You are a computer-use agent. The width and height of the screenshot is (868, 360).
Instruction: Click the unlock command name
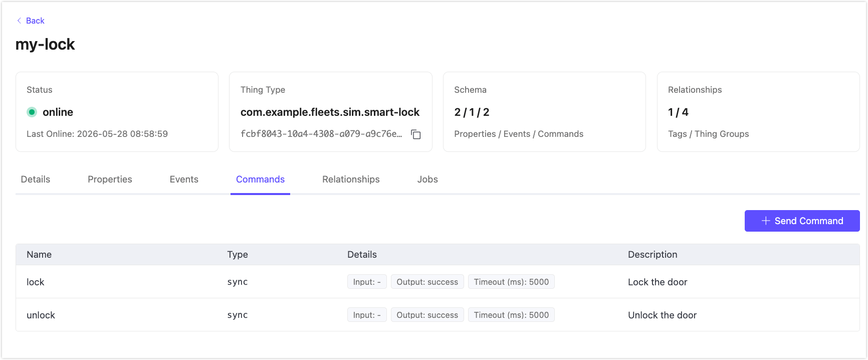pyautogui.click(x=41, y=315)
